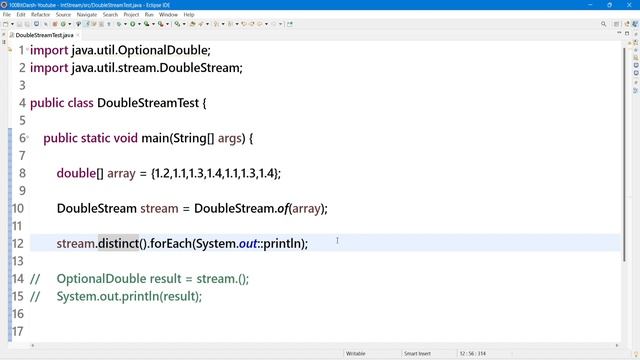
Task: Collapse the imports fold at line 1
Action: tap(27, 49)
